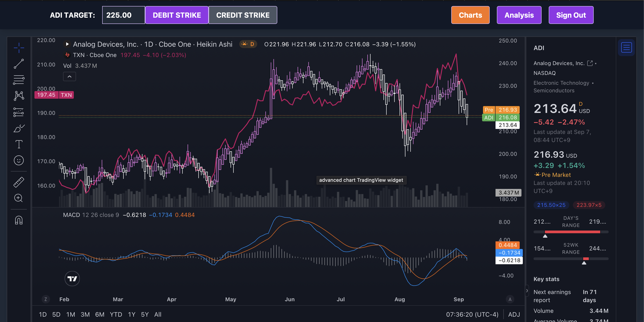This screenshot has width=644, height=322.
Task: Click the TradingView logo on the chart
Action: (x=72, y=278)
